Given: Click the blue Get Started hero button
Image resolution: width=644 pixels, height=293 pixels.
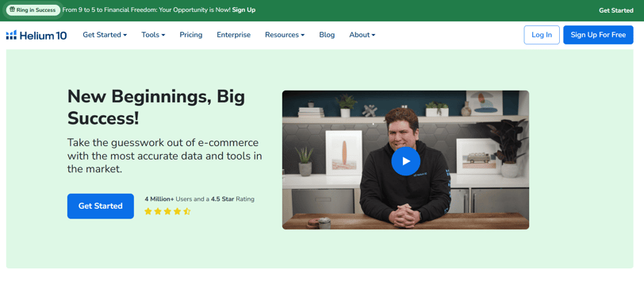Looking at the screenshot, I should pyautogui.click(x=101, y=206).
